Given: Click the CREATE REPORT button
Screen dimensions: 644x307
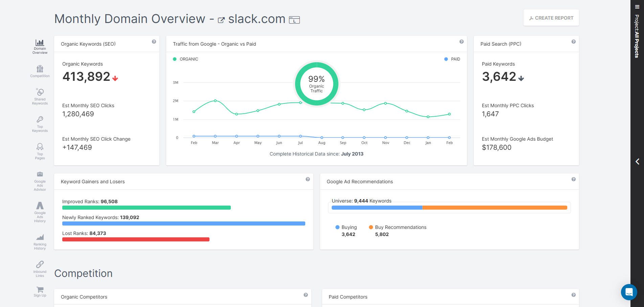Looking at the screenshot, I should (x=551, y=18).
